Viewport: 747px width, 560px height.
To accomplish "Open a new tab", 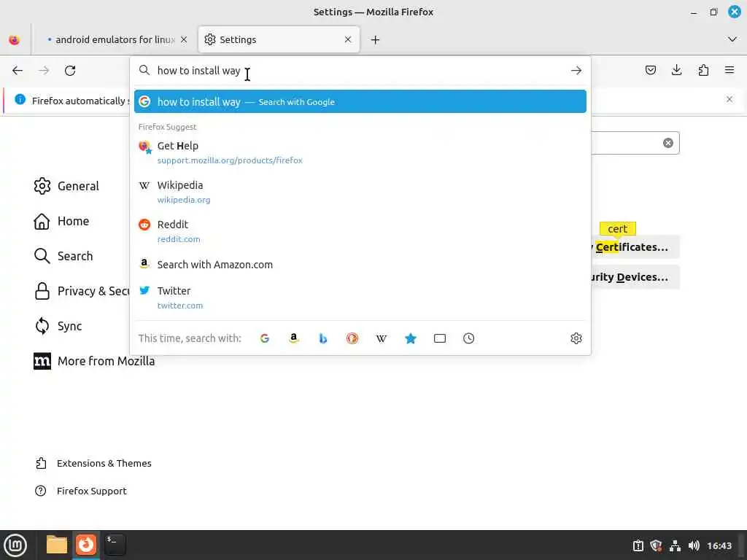I will pyautogui.click(x=376, y=39).
